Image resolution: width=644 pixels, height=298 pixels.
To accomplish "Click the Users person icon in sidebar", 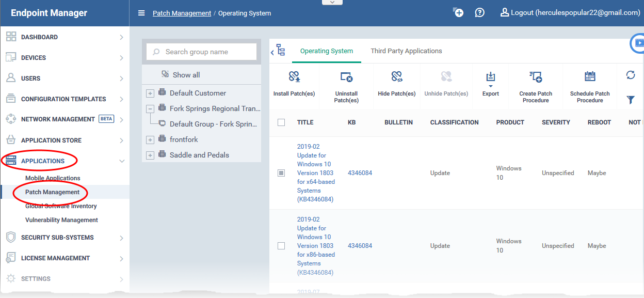I will (x=11, y=78).
